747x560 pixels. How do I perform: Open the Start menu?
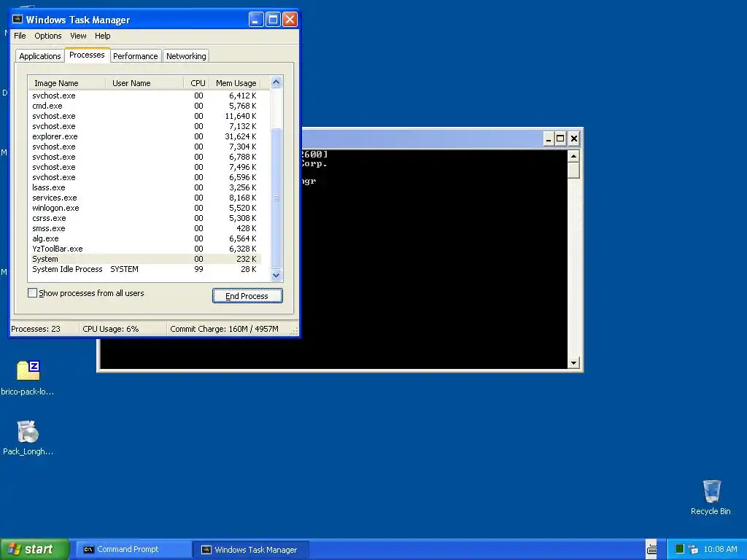click(35, 549)
